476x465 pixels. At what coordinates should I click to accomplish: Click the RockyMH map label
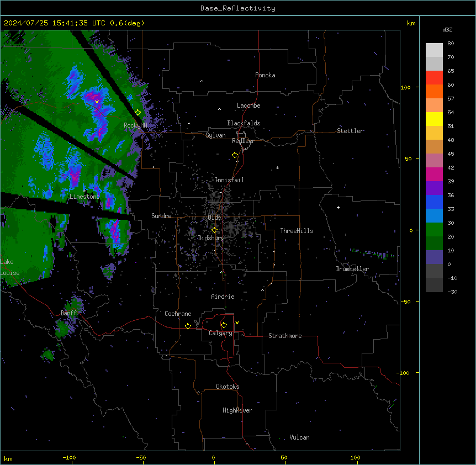pos(135,125)
